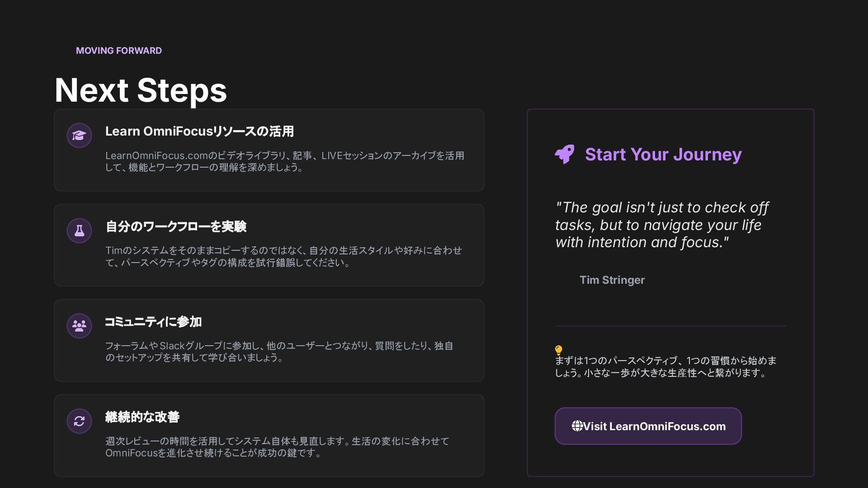868x488 pixels.
Task: Click the flask experiment icon
Action: (x=79, y=231)
